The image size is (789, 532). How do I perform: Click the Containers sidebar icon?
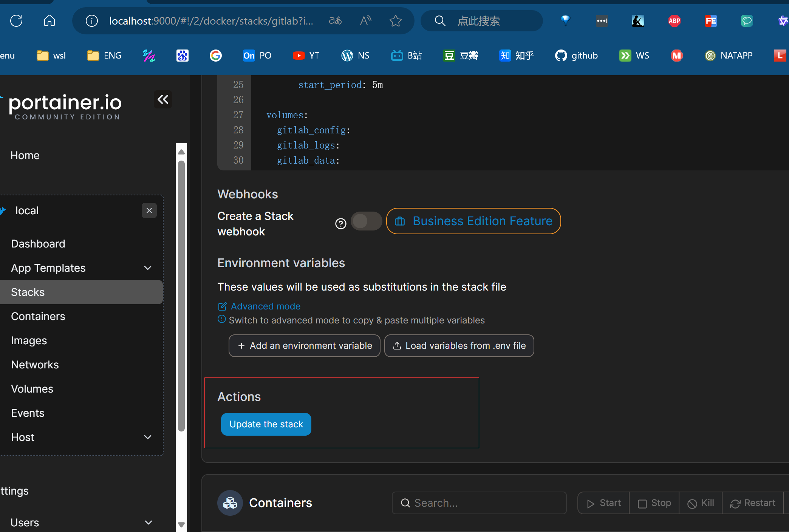[37, 316]
